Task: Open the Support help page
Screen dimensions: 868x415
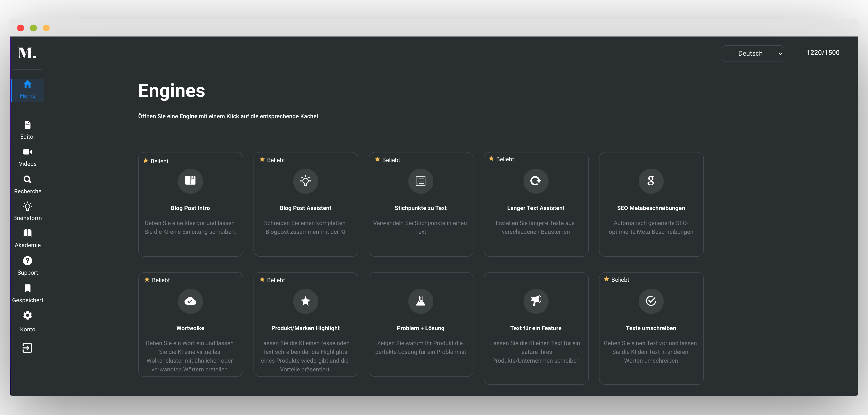Action: click(28, 266)
